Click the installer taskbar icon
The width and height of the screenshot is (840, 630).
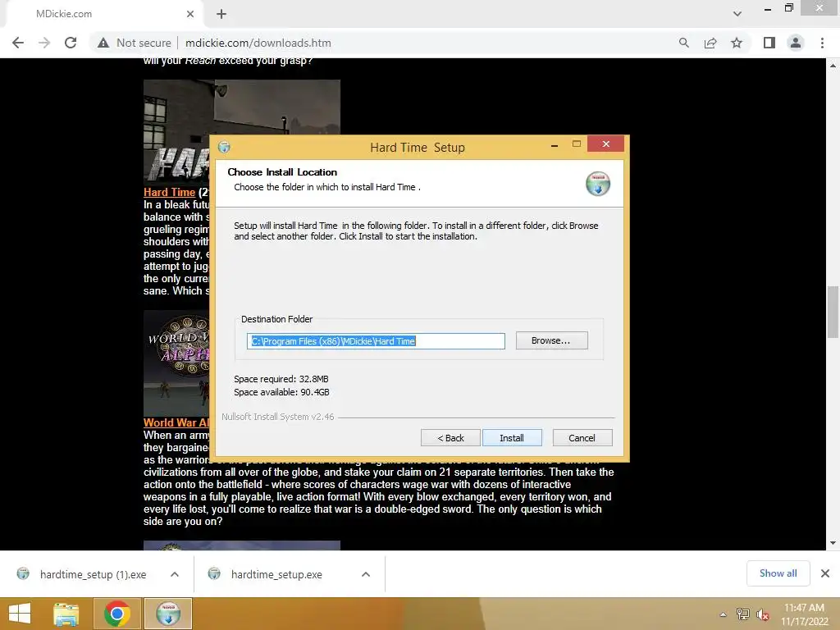click(168, 614)
